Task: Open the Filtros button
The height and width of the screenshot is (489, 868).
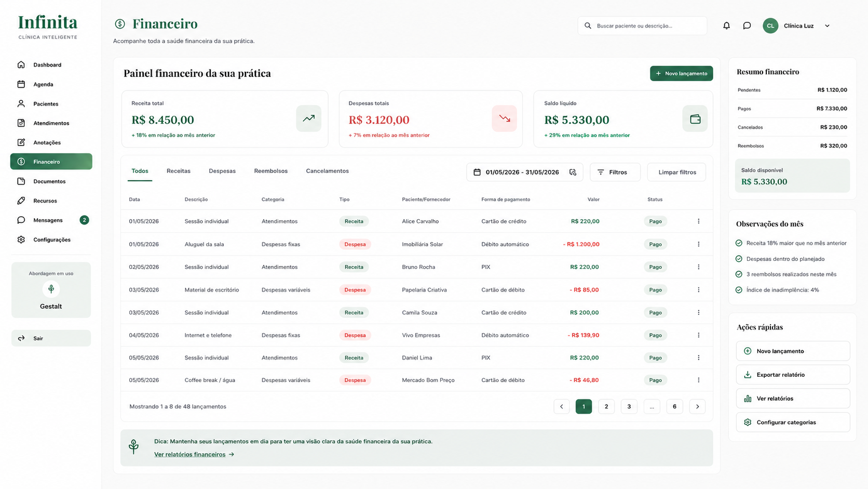Action: coord(615,172)
